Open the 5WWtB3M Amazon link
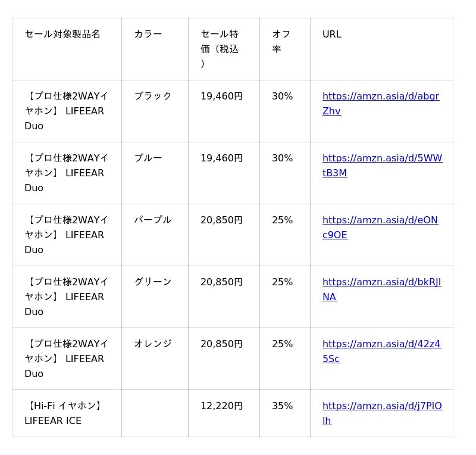Screen dimensions: 476x455 382,158
